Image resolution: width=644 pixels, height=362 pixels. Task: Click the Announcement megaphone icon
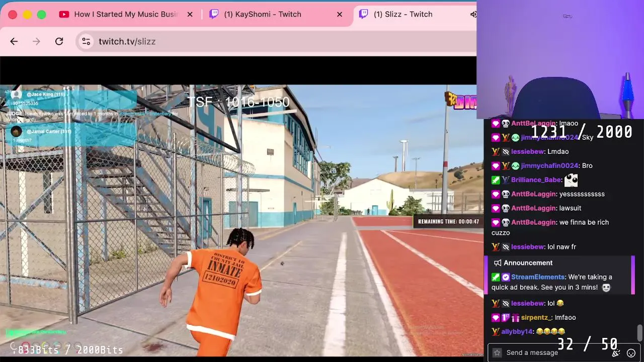point(497,263)
